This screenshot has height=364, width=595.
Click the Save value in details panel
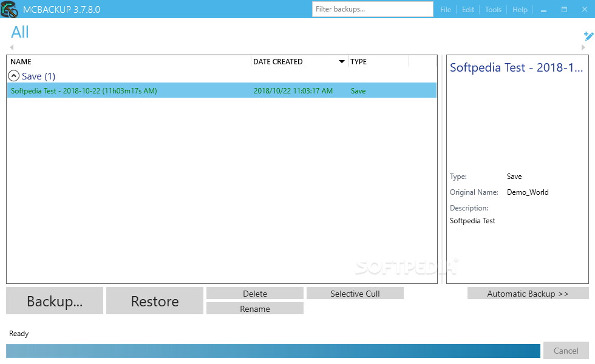514,177
